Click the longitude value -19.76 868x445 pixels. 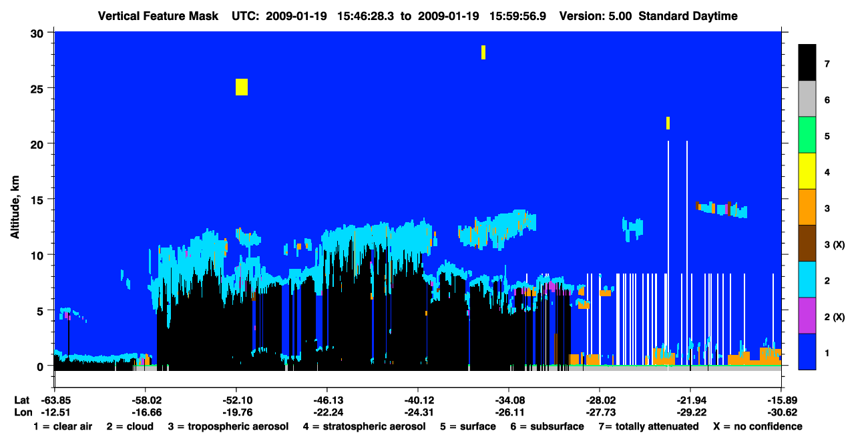point(236,412)
